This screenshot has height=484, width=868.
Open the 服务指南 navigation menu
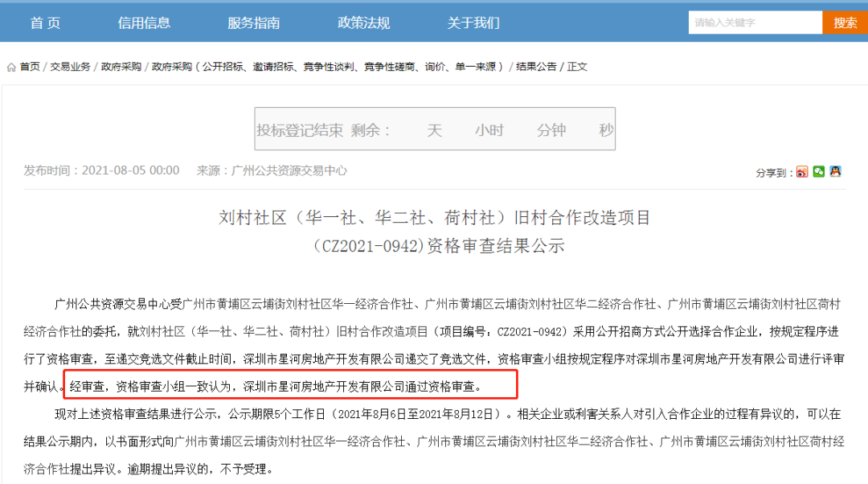pos(253,23)
